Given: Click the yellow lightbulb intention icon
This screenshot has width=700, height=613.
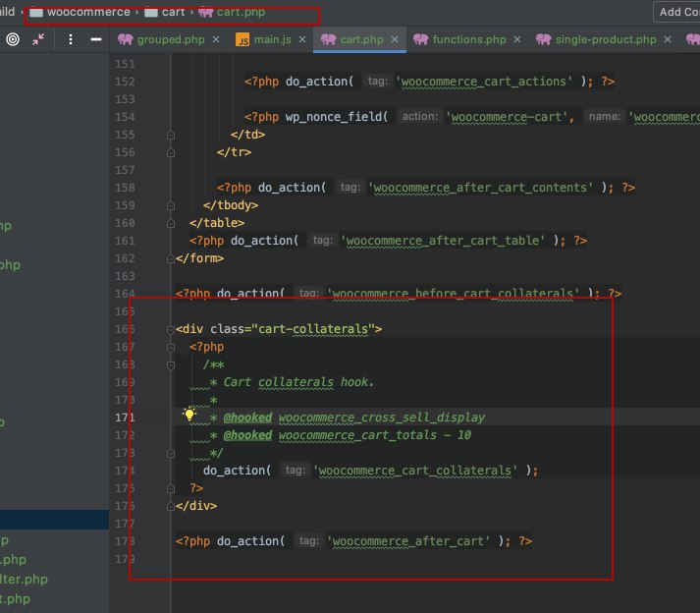Looking at the screenshot, I should click(189, 415).
